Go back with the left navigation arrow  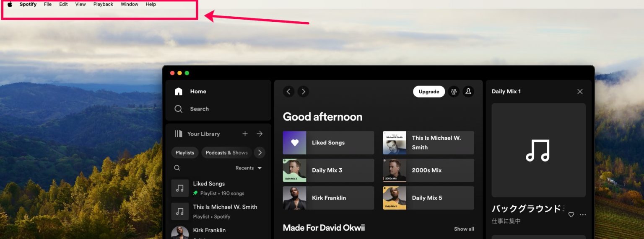coord(288,92)
